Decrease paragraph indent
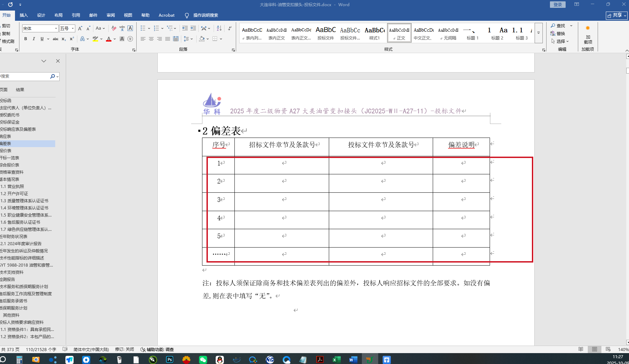The width and height of the screenshot is (629, 364). (185, 28)
